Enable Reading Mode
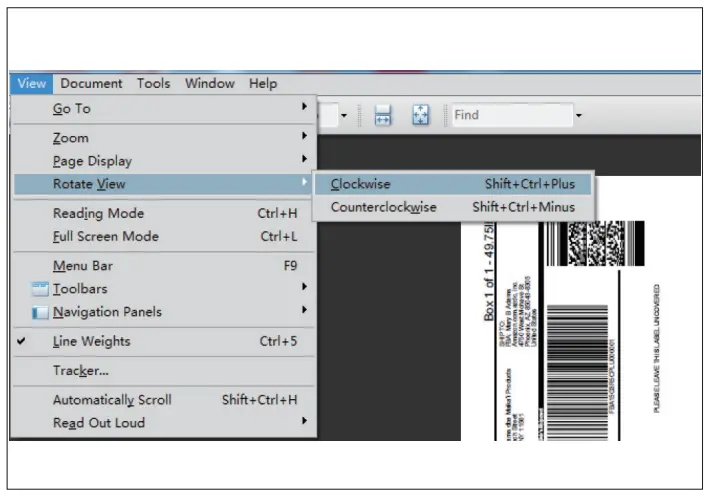The image size is (714, 499). click(164, 213)
